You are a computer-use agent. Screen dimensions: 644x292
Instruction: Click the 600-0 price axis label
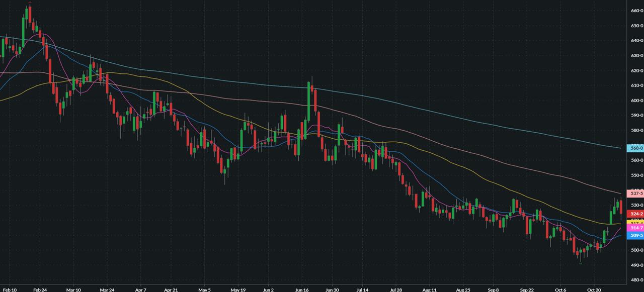[x=636, y=101]
